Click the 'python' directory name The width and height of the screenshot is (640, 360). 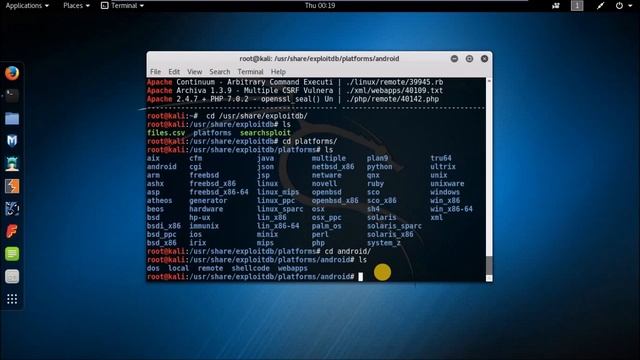[x=380, y=167]
